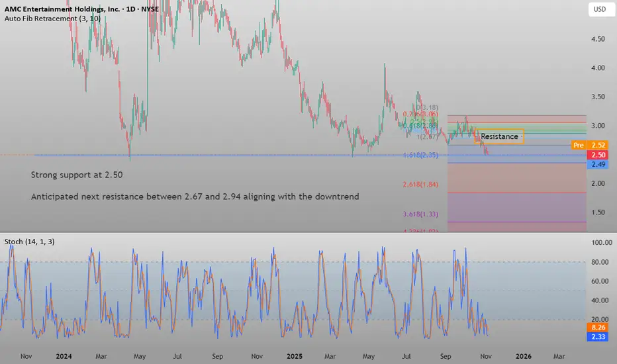617x364 pixels.
Task: Click the Stoch (14, 1, 3) indicator label
Action: coord(30,242)
